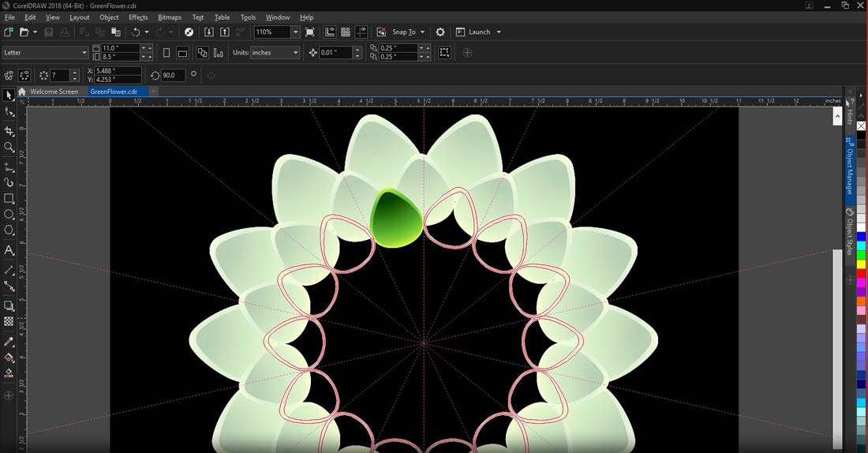Toggle full-screen preview
The width and height of the screenshot is (868, 453).
click(309, 32)
